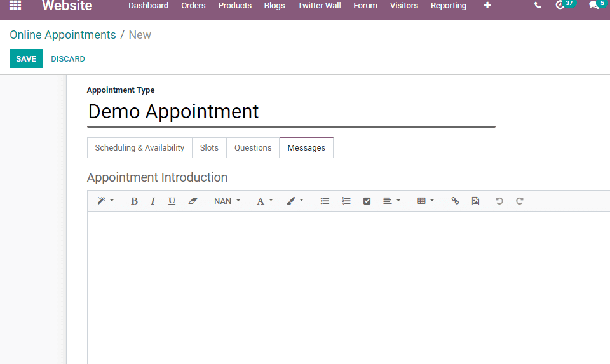Save the appointment type
610x364 pixels.
tap(26, 58)
